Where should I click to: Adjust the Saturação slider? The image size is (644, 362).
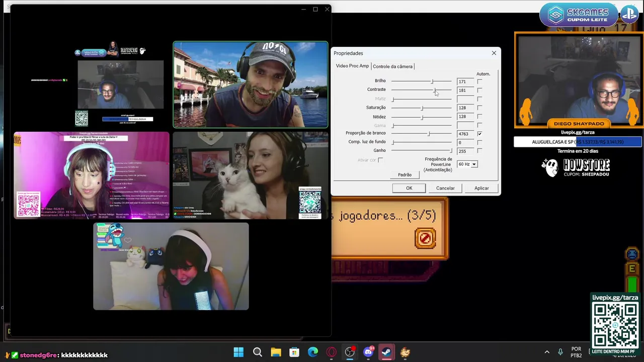coord(422,108)
